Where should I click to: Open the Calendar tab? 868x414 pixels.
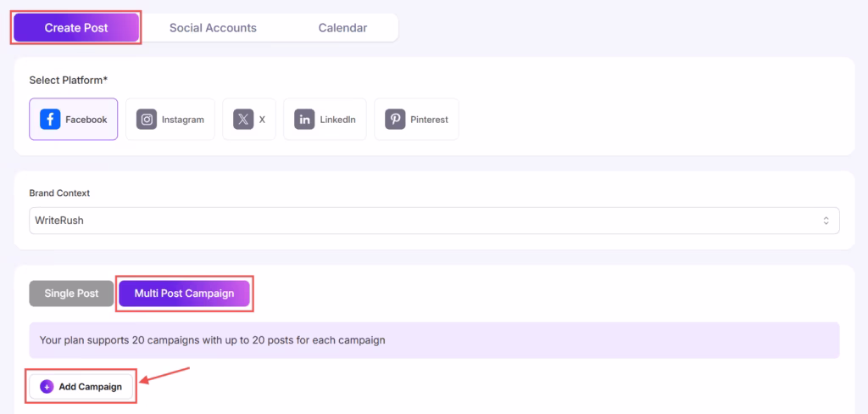click(342, 28)
